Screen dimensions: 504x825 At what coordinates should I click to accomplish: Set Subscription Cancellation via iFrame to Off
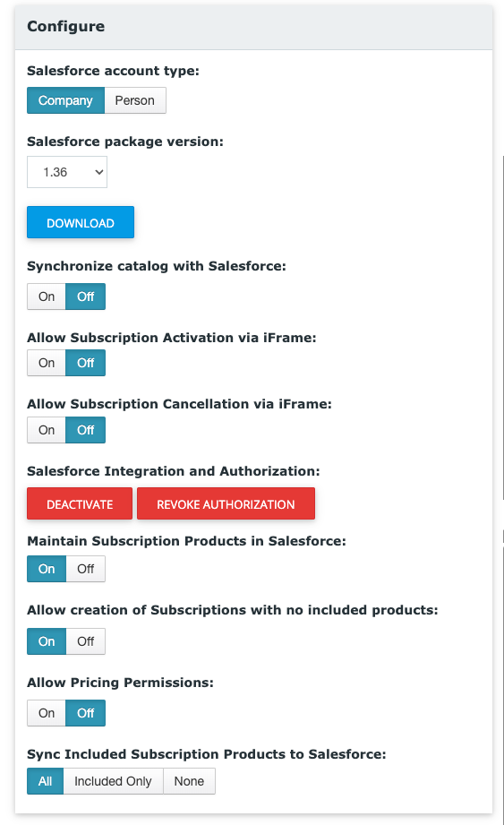coord(86,430)
